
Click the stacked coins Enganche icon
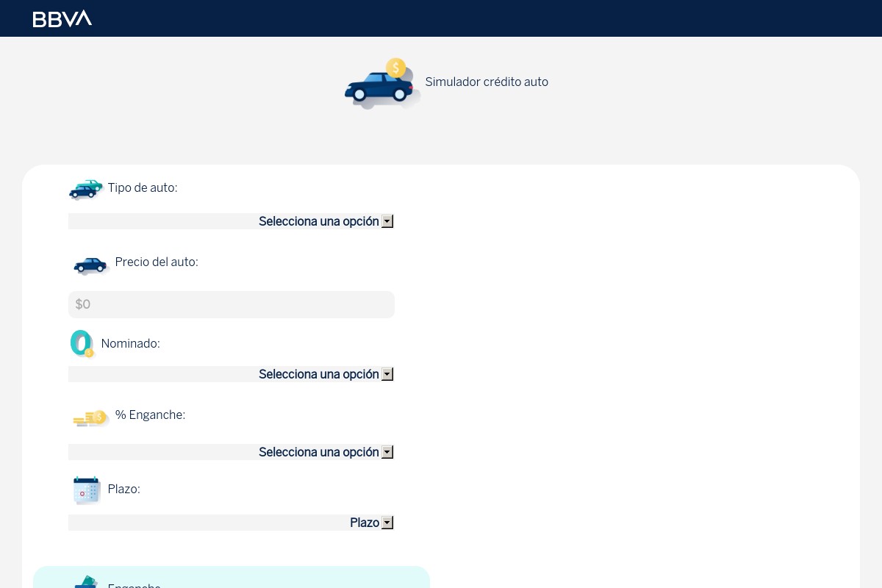coord(90,418)
